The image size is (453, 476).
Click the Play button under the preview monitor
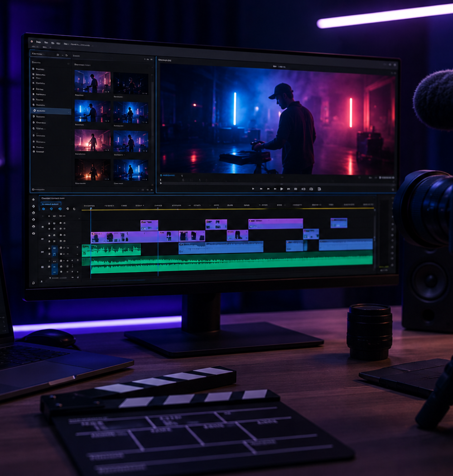point(282,189)
